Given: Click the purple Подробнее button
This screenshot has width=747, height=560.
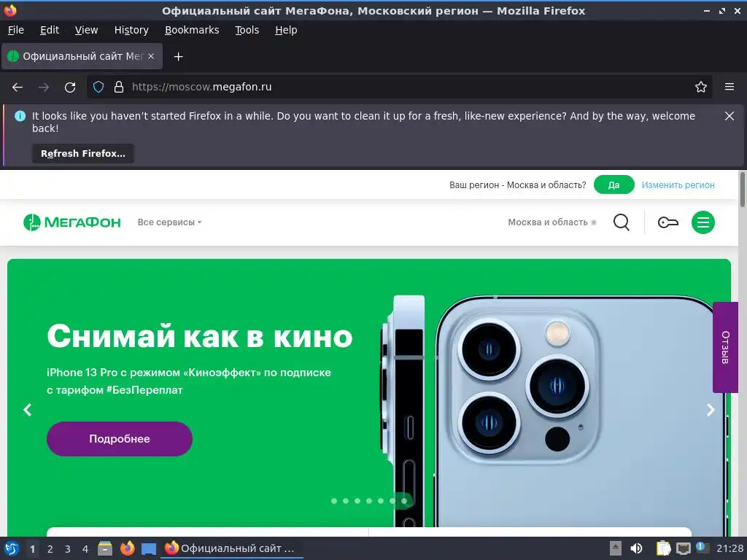Looking at the screenshot, I should (x=120, y=438).
